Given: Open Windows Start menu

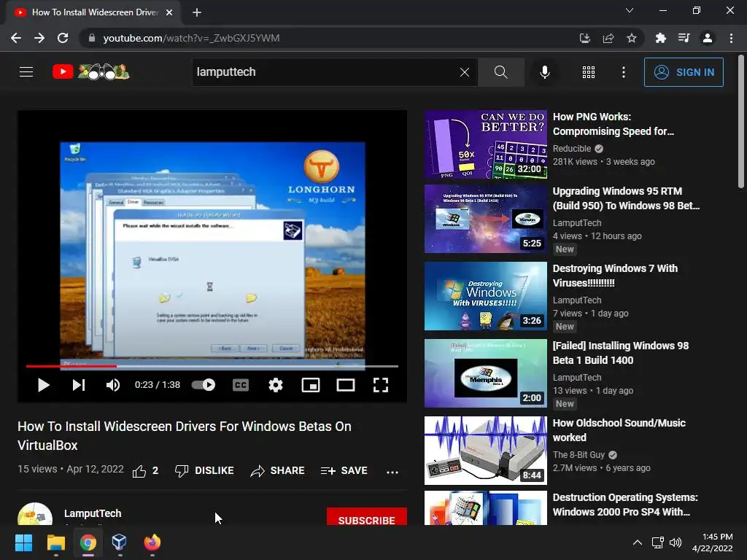Looking at the screenshot, I should [23, 542].
